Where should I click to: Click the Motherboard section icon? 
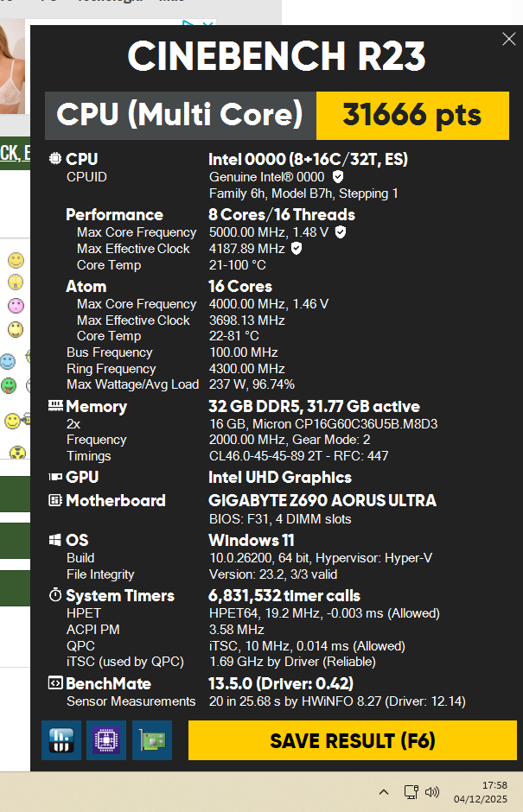click(55, 500)
